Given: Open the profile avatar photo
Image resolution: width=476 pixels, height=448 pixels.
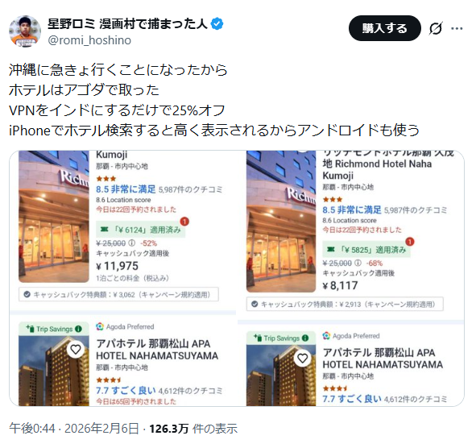Looking at the screenshot, I should pos(25,31).
